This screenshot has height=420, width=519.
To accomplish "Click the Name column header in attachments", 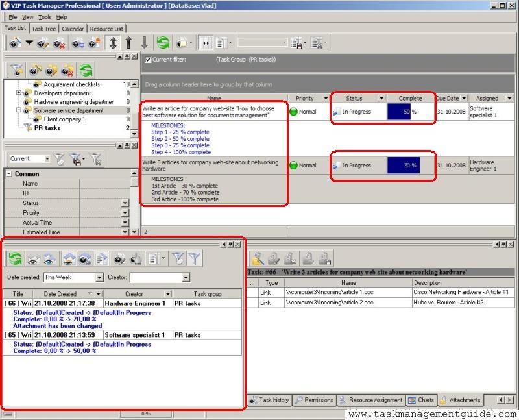I will pyautogui.click(x=348, y=283).
